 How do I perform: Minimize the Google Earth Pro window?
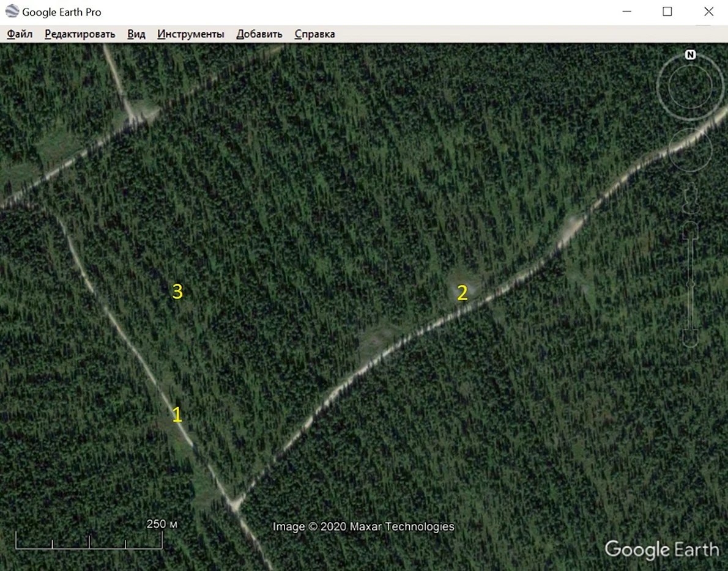627,12
